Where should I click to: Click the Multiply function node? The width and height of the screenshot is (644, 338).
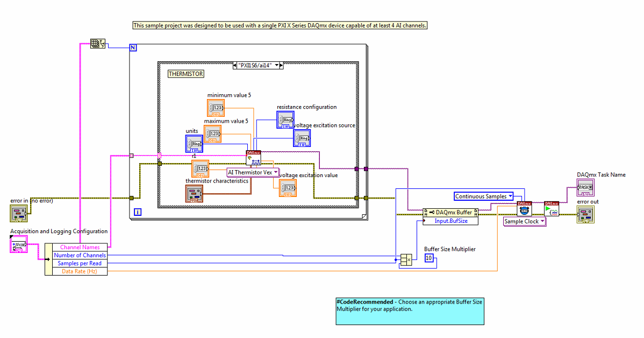point(406,260)
